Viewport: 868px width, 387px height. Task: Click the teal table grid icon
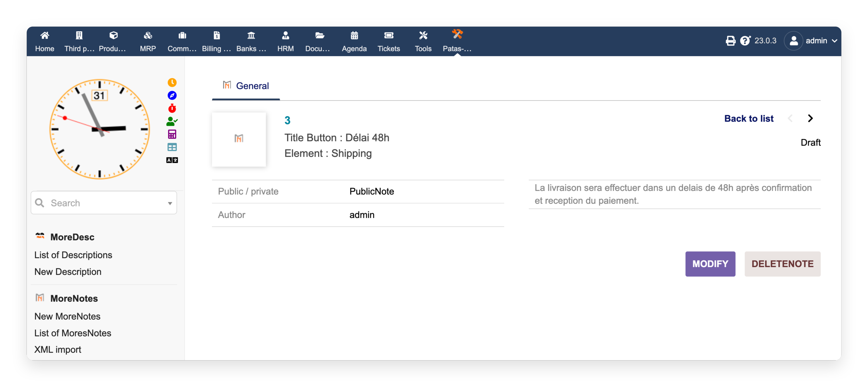coord(172,147)
